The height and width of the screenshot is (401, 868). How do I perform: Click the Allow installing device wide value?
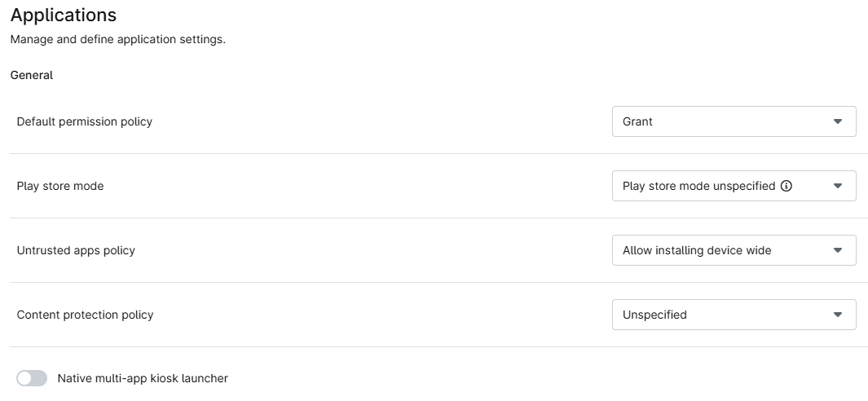[x=697, y=250]
